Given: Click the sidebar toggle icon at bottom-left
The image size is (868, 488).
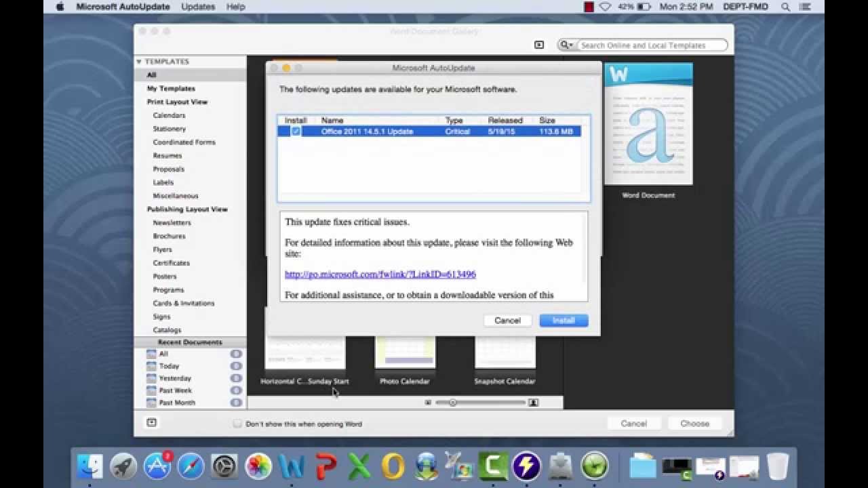Looking at the screenshot, I should point(151,422).
